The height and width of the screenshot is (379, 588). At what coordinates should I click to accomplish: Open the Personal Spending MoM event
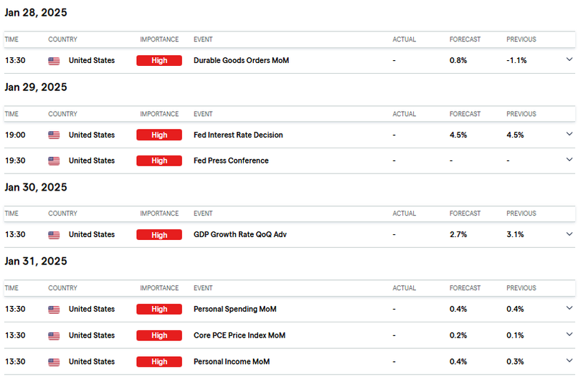[x=234, y=310]
